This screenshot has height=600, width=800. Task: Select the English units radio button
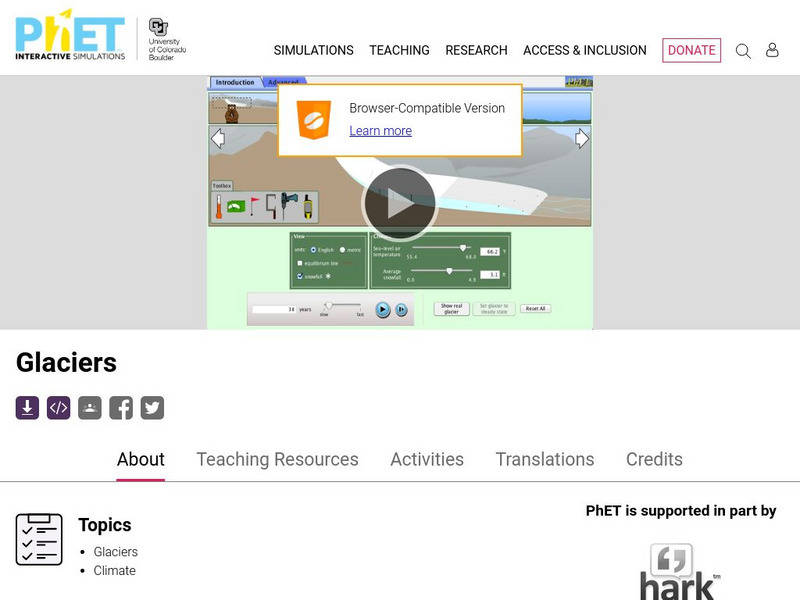[313, 249]
